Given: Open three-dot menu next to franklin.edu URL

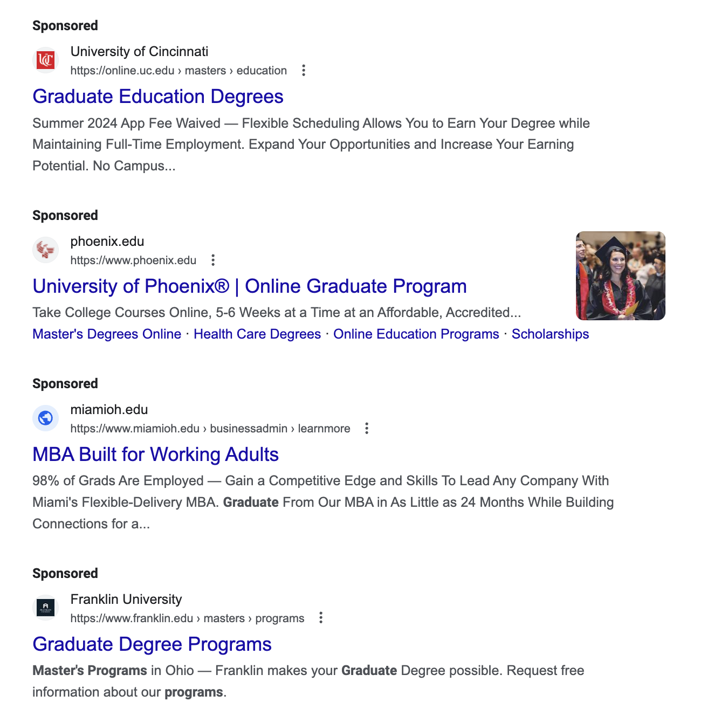Looking at the screenshot, I should [x=321, y=618].
